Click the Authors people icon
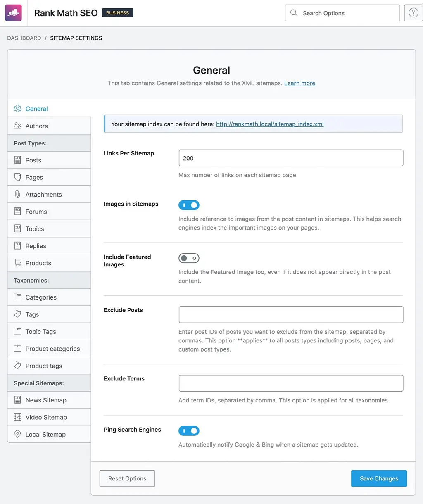Image resolution: width=423 pixels, height=504 pixels. pyautogui.click(x=17, y=126)
